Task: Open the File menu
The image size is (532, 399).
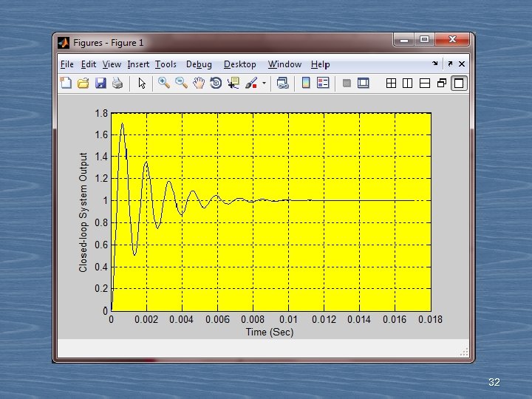Action: tap(66, 64)
